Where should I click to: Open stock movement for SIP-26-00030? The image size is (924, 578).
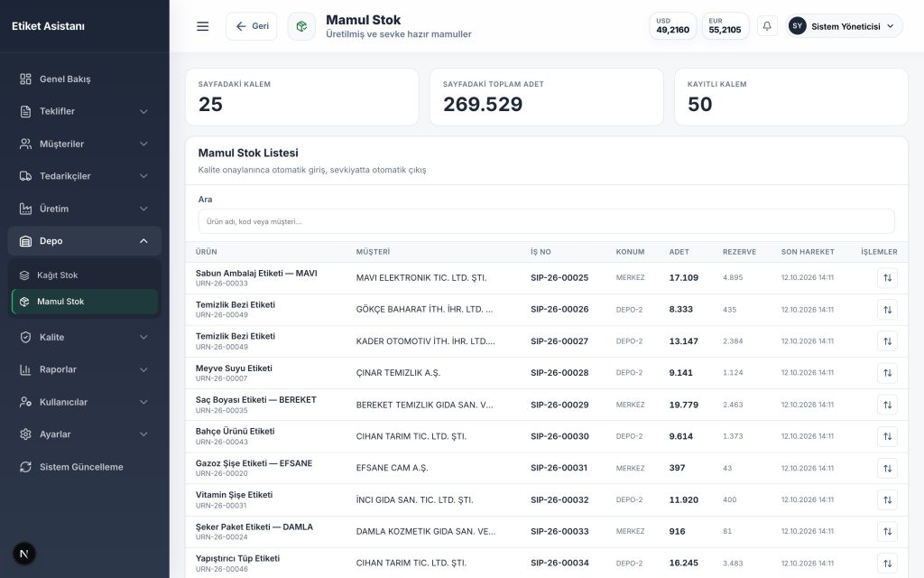coord(887,436)
